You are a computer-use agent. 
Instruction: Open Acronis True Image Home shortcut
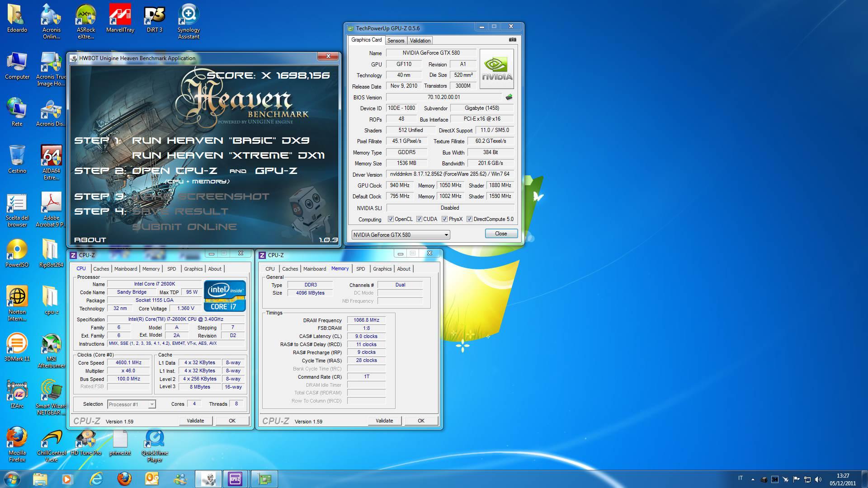coord(51,69)
